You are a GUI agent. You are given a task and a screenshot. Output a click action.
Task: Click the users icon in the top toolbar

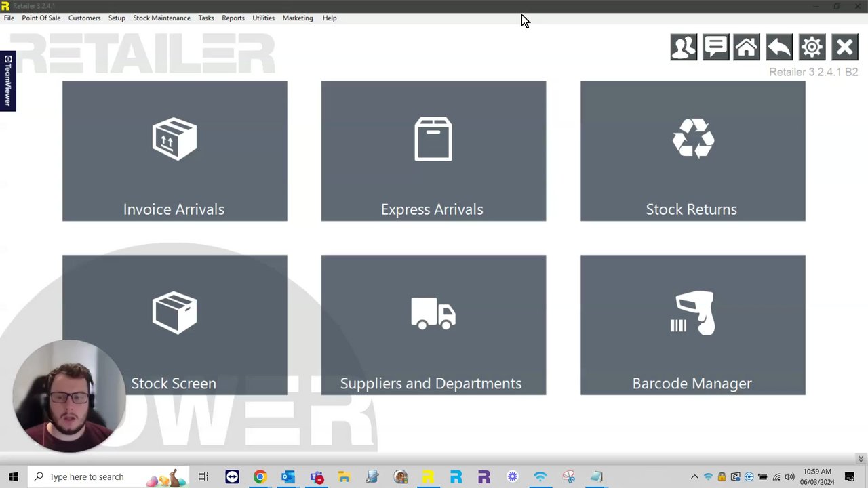tap(684, 47)
